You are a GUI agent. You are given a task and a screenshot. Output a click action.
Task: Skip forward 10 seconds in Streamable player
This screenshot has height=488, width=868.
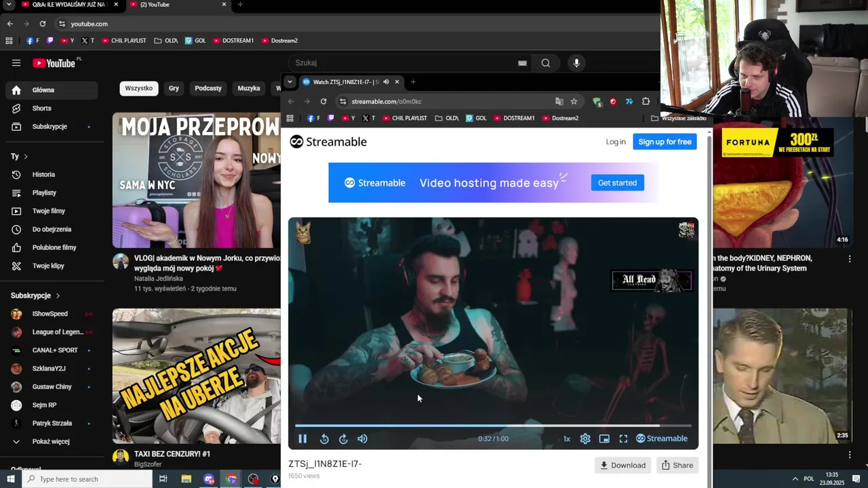[x=343, y=439]
